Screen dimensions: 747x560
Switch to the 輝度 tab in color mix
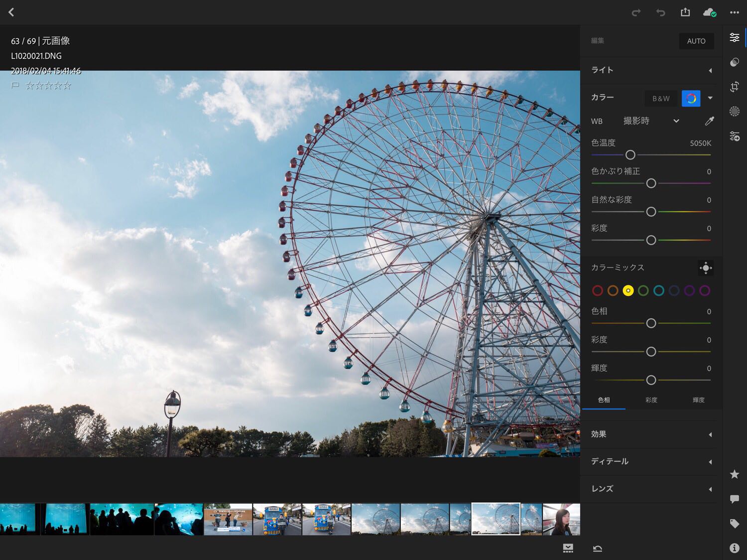698,400
